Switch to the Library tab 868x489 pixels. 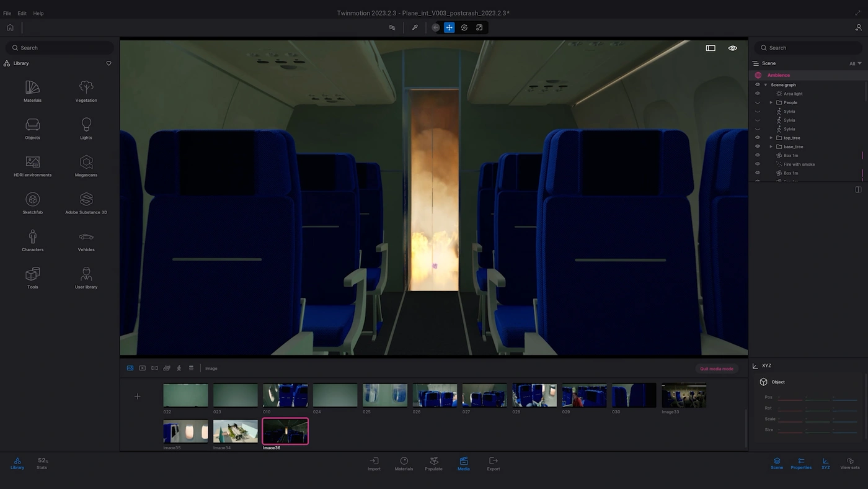[x=17, y=464]
